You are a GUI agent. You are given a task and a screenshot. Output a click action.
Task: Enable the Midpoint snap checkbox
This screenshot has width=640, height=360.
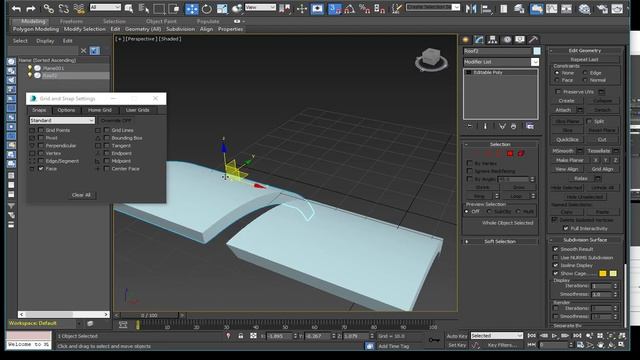(x=107, y=161)
